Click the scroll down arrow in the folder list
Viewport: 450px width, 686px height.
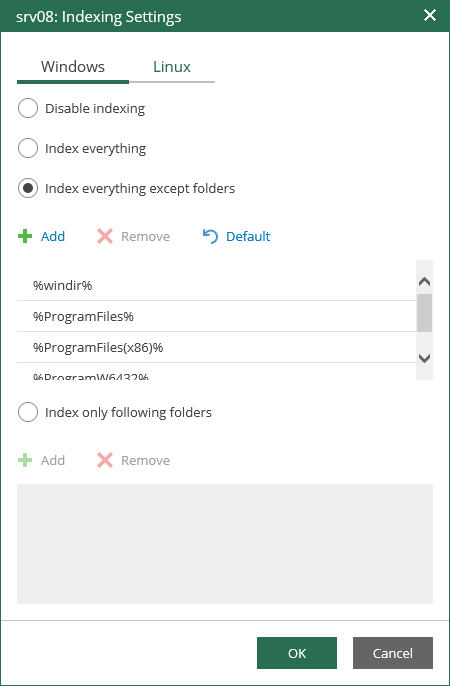(x=424, y=358)
